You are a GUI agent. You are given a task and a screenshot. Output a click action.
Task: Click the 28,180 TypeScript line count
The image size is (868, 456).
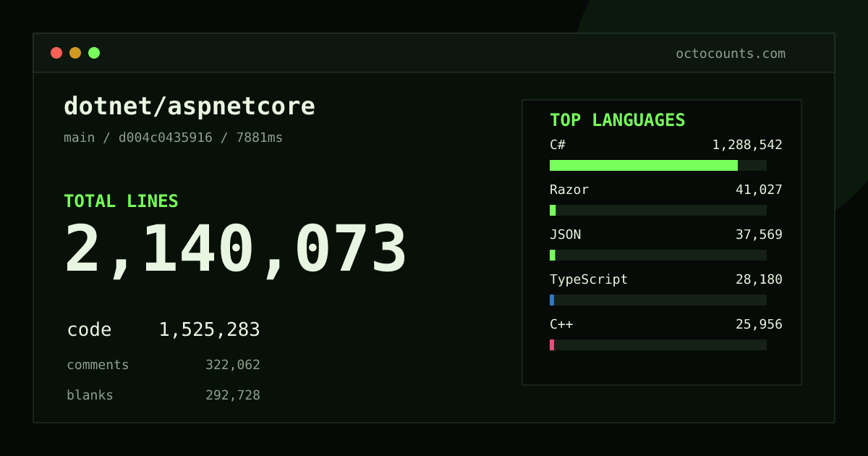click(759, 279)
